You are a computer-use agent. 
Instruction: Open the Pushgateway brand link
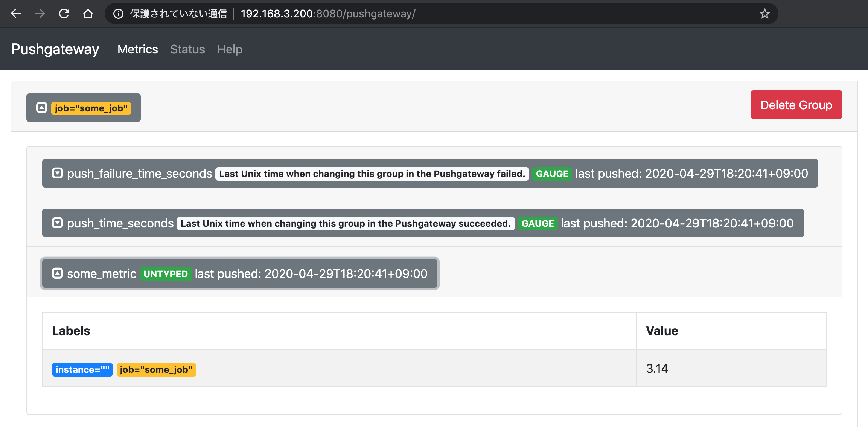55,49
